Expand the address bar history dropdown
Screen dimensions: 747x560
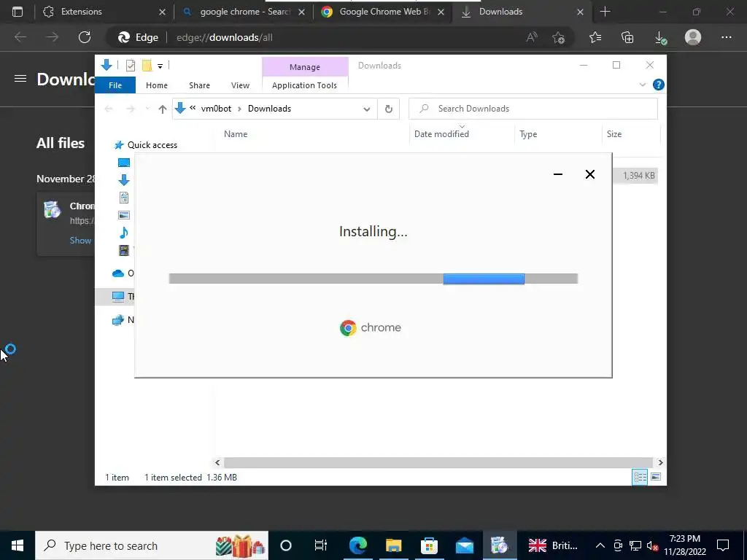pos(366,109)
